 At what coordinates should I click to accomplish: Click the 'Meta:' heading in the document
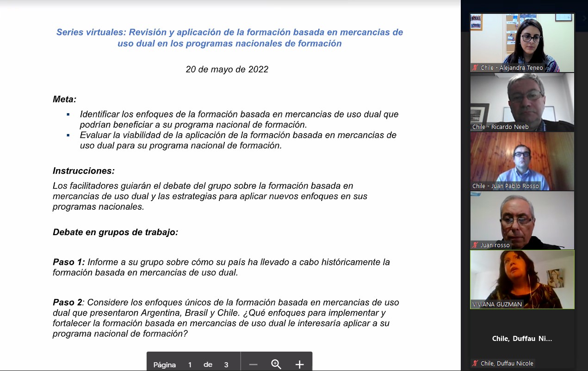[64, 99]
